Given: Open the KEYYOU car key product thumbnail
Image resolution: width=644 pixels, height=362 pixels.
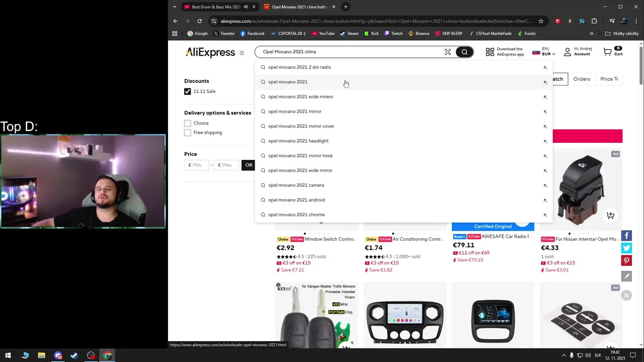Looking at the screenshot, I should click(316, 314).
